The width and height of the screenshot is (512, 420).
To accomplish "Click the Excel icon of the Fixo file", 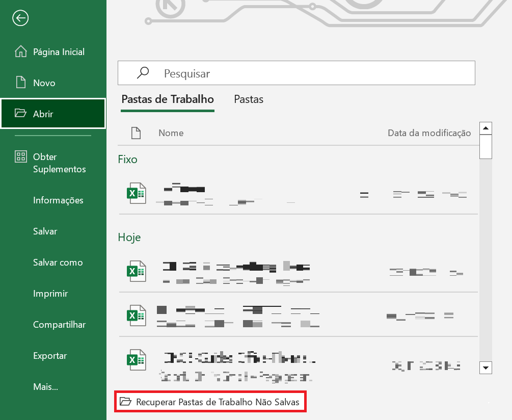I will 136,194.
